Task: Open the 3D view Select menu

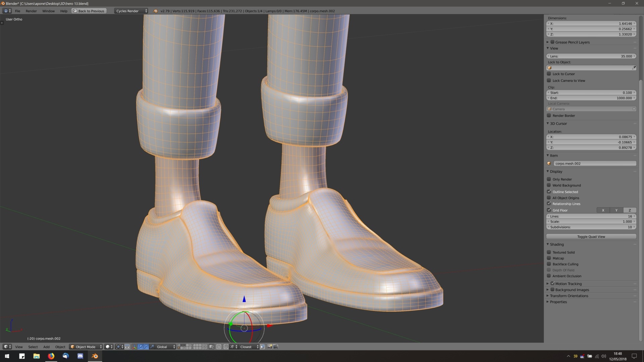Action: click(x=33, y=347)
